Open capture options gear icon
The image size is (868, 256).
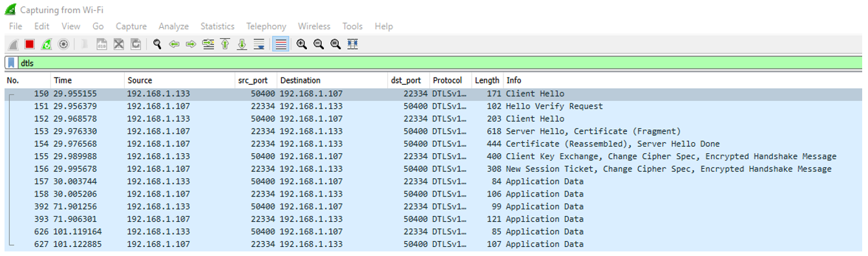(63, 44)
